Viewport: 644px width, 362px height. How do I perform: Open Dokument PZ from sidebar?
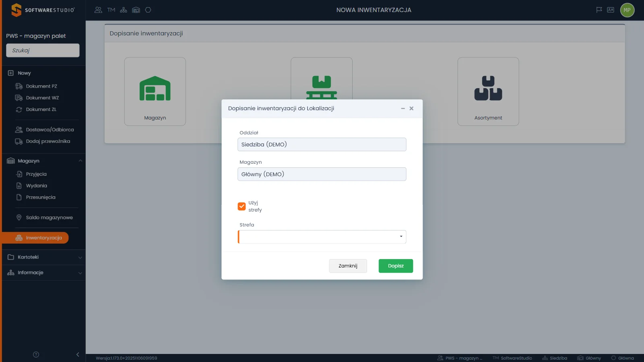(41, 86)
